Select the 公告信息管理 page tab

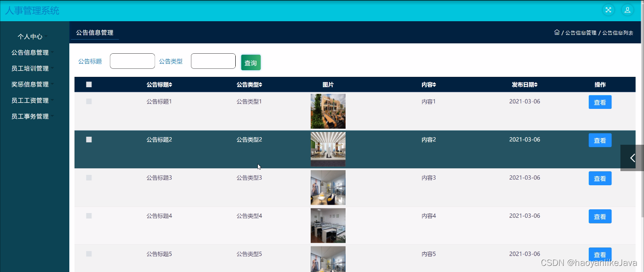(95, 33)
